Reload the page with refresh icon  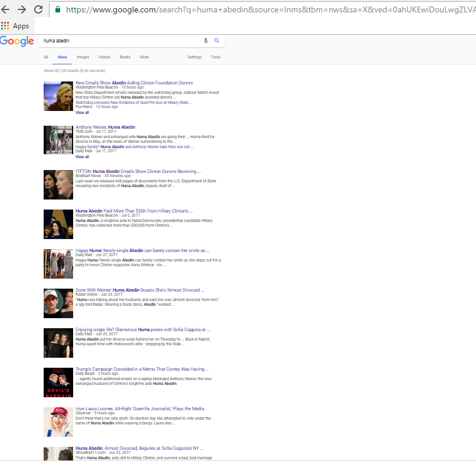[38, 9]
